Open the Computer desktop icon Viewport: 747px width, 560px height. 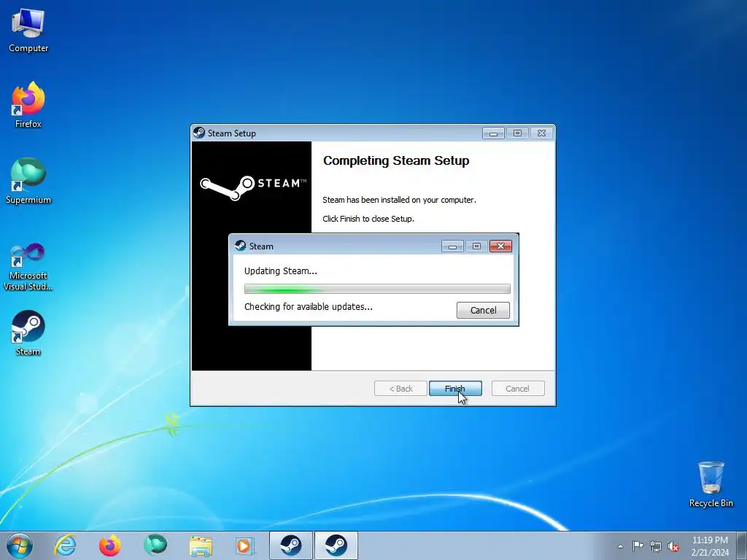28,31
